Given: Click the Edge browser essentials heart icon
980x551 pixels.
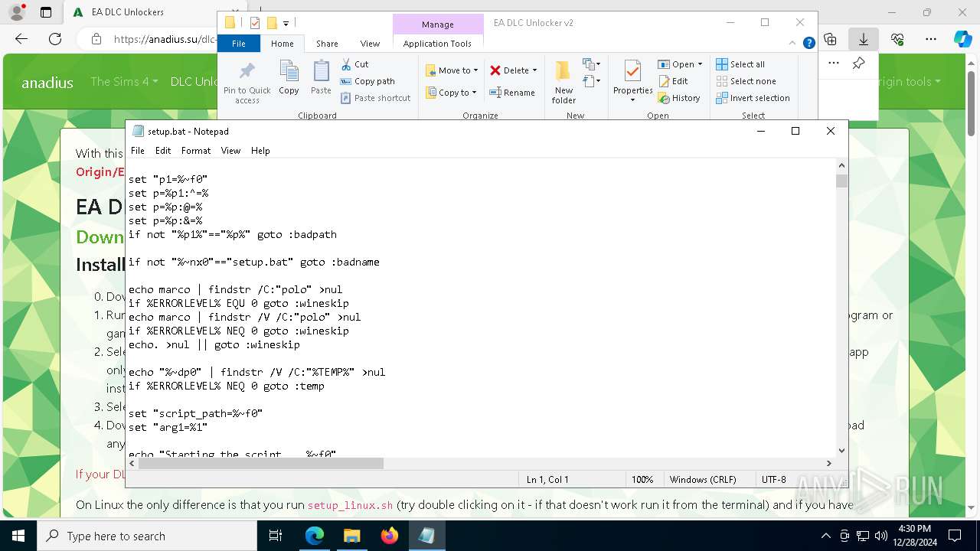Looking at the screenshot, I should pos(897,39).
